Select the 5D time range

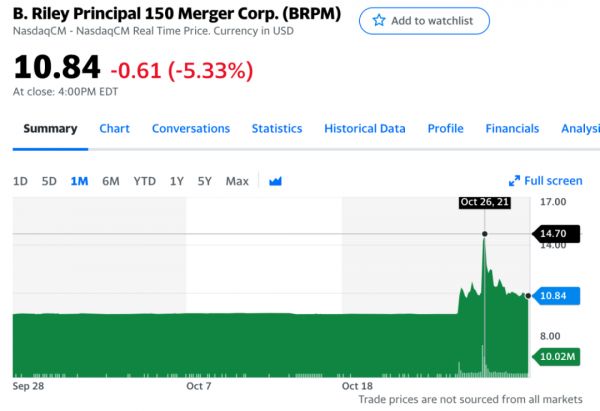click(x=49, y=181)
